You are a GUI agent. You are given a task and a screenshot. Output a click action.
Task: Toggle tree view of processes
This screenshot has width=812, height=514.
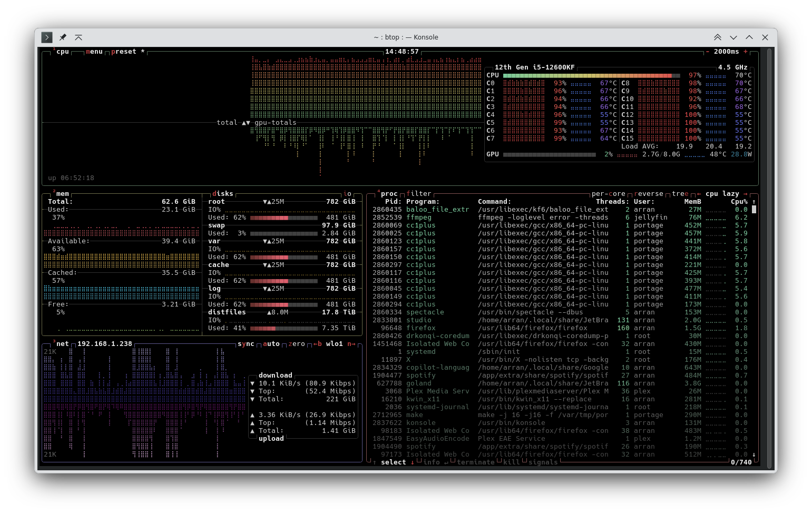(x=680, y=194)
